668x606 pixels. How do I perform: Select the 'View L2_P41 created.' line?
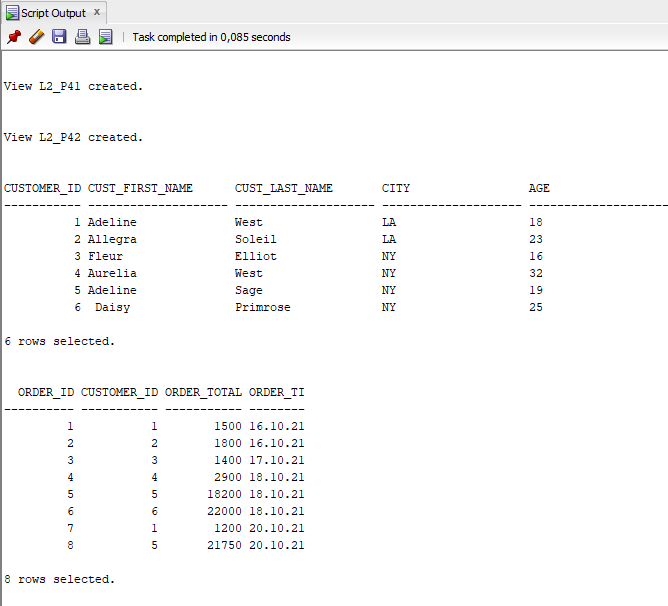[73, 87]
